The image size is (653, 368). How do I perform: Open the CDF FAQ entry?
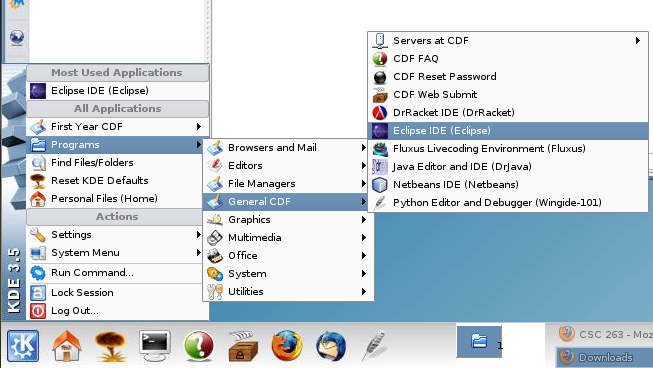508,59
